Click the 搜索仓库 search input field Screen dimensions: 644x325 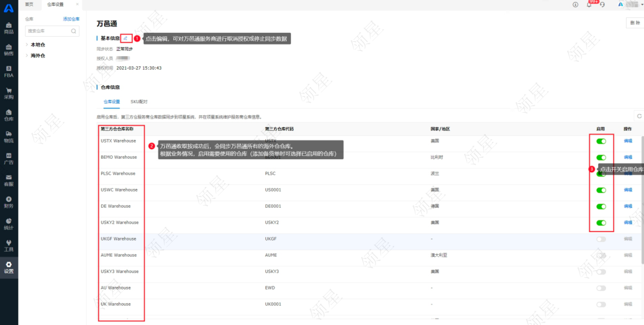pos(48,31)
